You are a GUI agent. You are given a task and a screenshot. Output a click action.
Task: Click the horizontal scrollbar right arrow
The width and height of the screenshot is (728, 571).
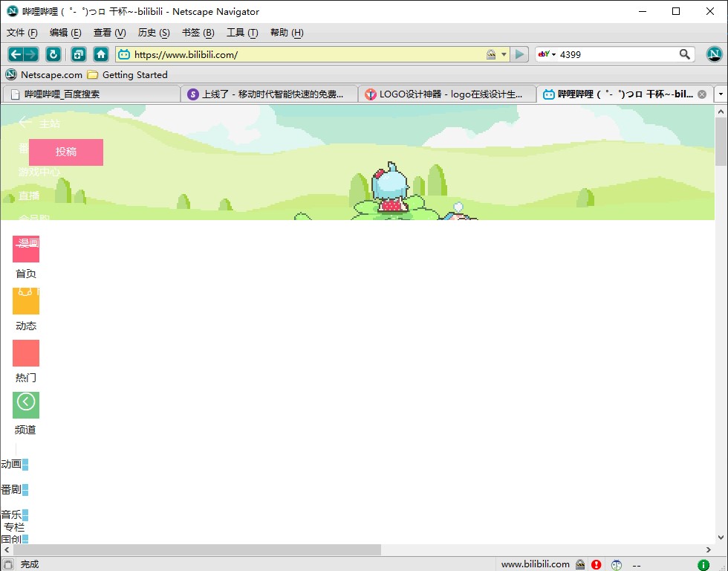click(709, 549)
